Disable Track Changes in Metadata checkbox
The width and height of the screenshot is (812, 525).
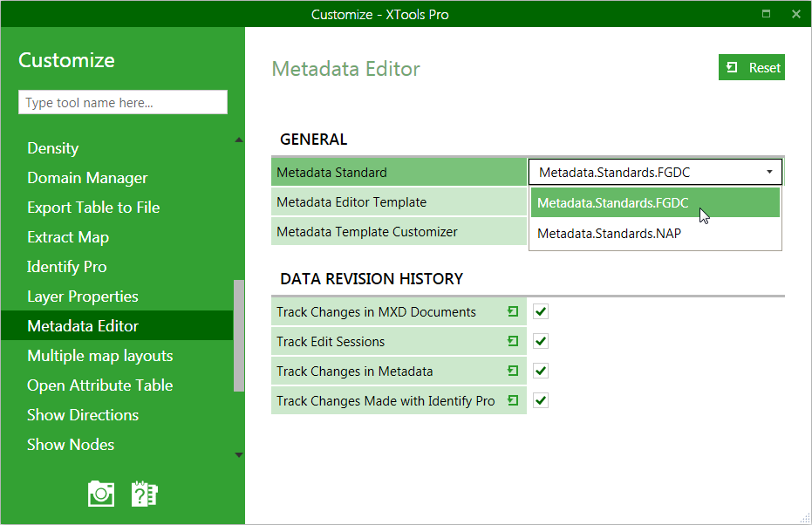pos(541,371)
